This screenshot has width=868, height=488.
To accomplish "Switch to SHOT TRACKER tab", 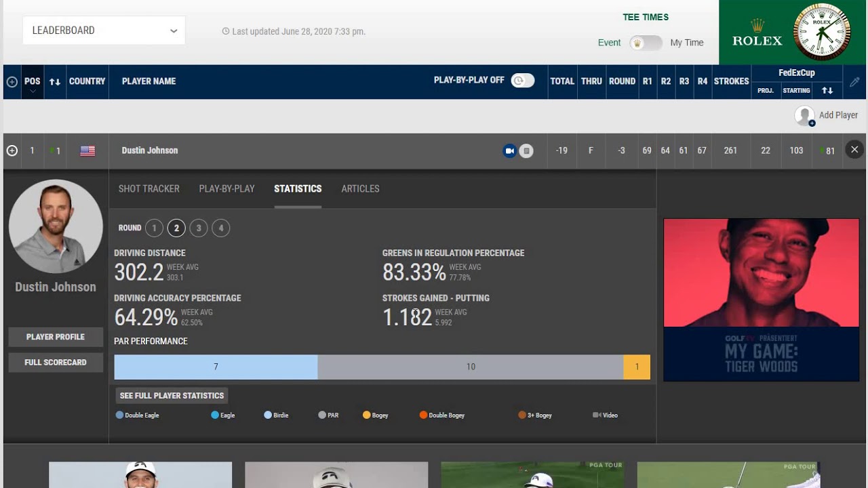I will 149,188.
